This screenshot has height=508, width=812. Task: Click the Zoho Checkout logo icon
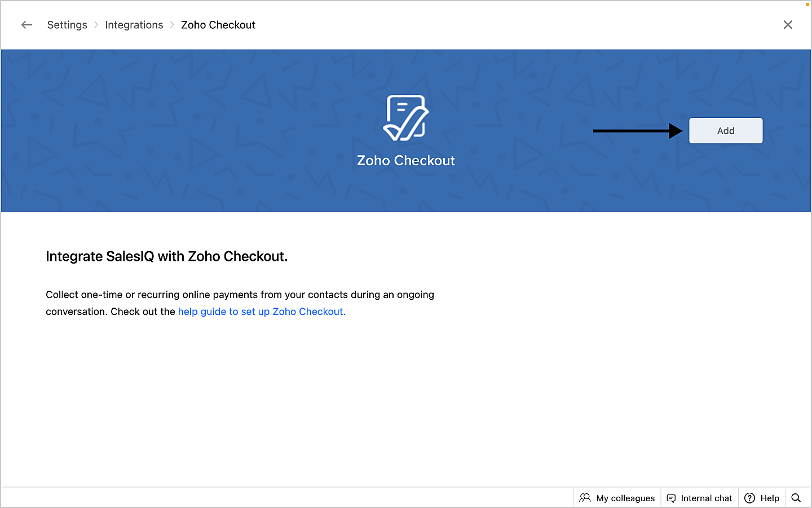[x=405, y=118]
